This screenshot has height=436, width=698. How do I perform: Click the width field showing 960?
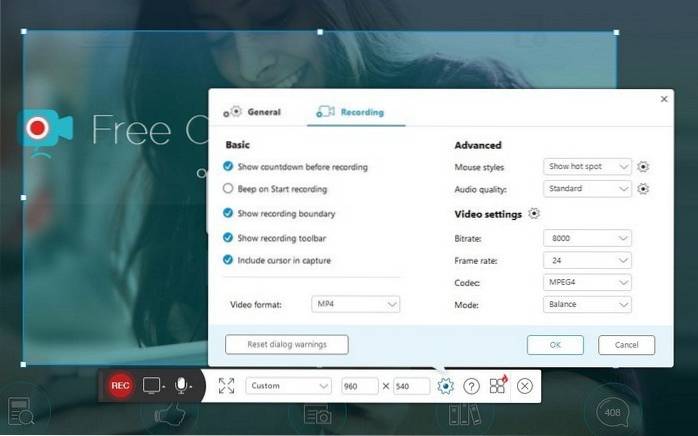(x=360, y=386)
